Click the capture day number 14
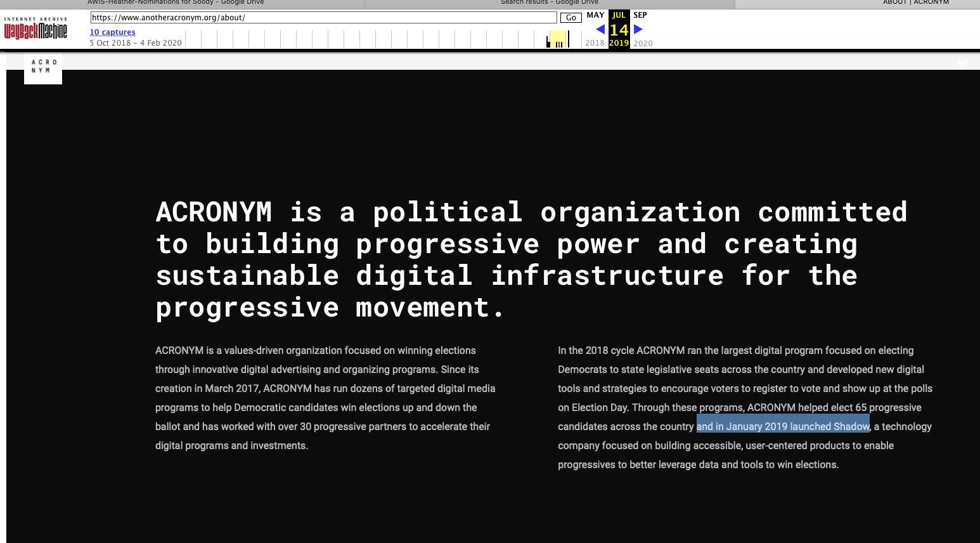Screen dimensions: 980x543 coord(619,30)
